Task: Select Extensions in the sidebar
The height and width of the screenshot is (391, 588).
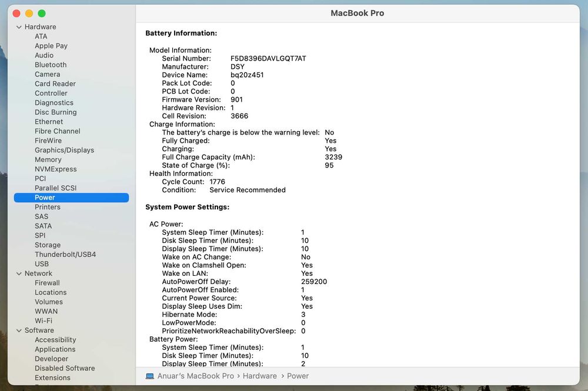Action: click(x=52, y=378)
